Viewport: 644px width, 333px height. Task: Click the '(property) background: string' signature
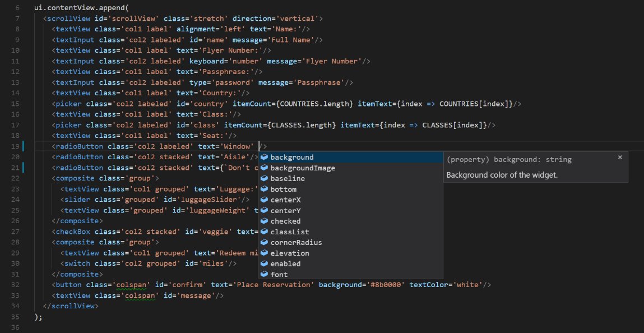tap(509, 160)
